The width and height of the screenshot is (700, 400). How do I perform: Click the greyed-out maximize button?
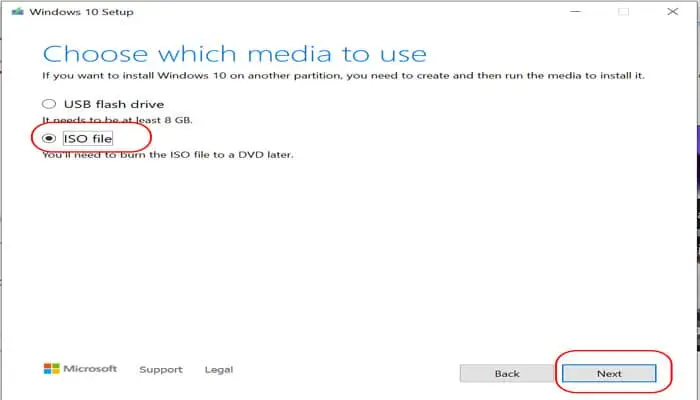pos(623,12)
